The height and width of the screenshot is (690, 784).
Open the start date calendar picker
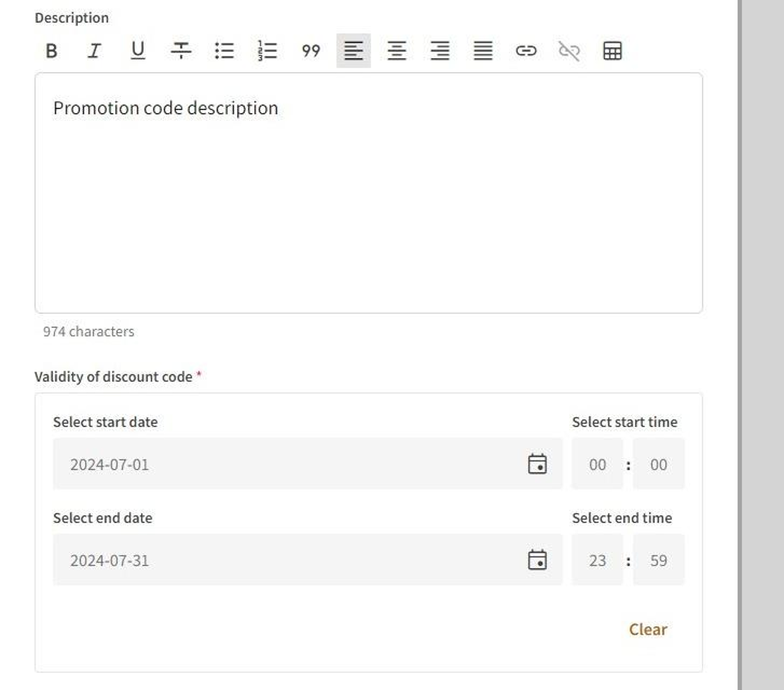pos(537,464)
